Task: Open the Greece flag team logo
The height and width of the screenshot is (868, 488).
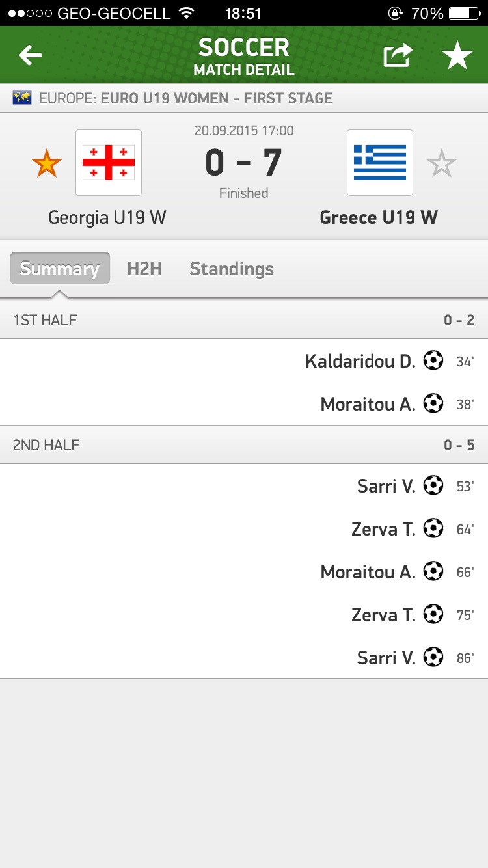Action: tap(380, 163)
